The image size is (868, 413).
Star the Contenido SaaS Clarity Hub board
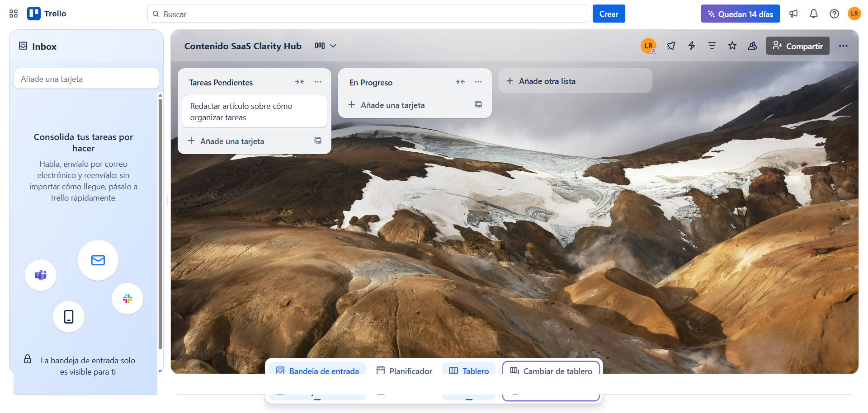(x=732, y=46)
